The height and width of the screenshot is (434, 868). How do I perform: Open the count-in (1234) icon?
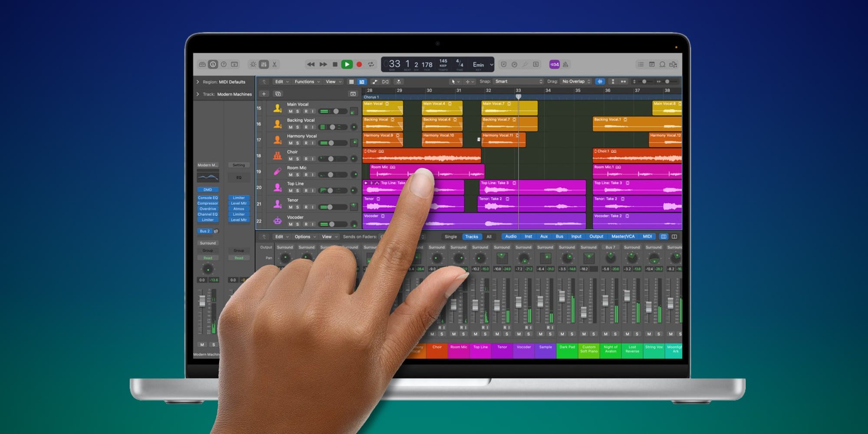pyautogui.click(x=554, y=64)
